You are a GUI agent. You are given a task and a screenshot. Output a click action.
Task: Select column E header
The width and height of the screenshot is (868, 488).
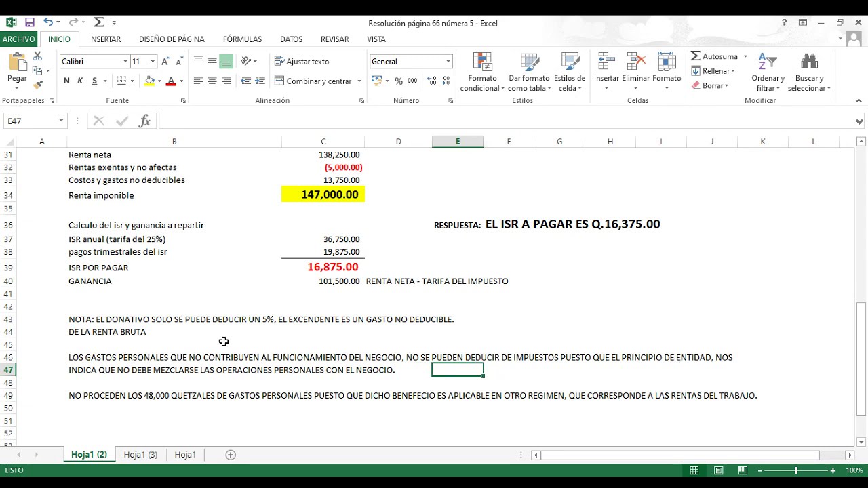(458, 141)
